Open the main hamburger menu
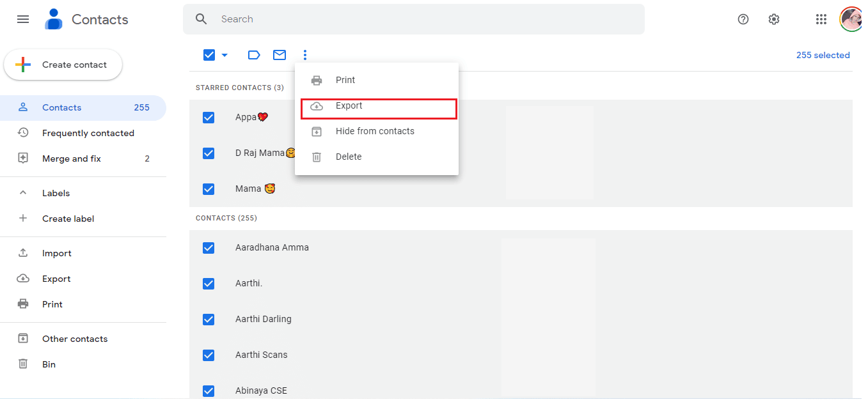The width and height of the screenshot is (868, 402). 23,19
